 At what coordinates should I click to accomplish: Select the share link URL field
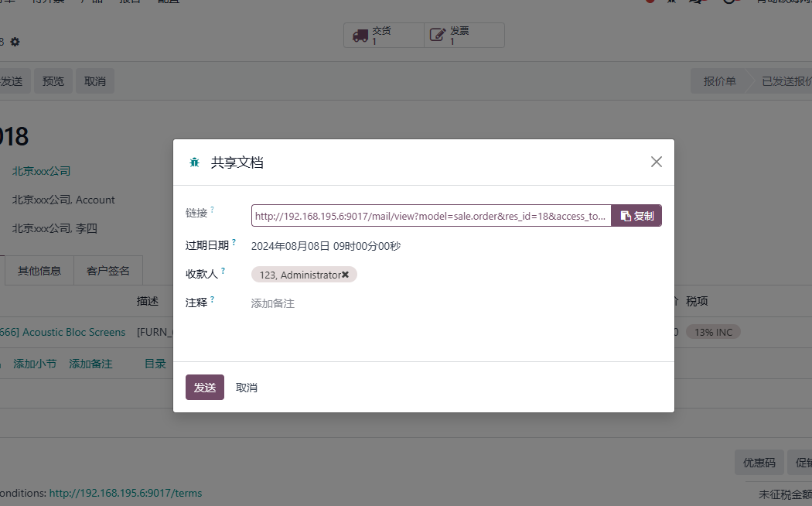click(431, 215)
